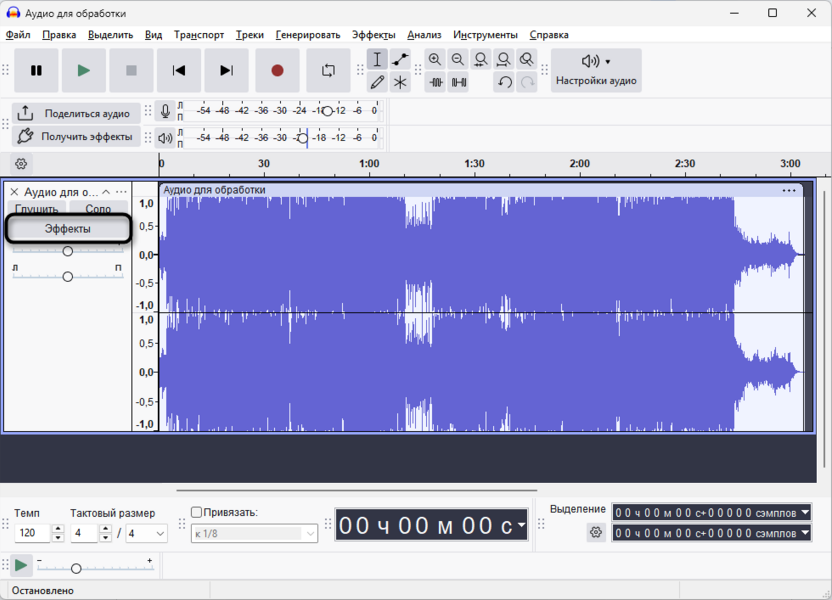Click the Pause button in transport toolbar

36,70
